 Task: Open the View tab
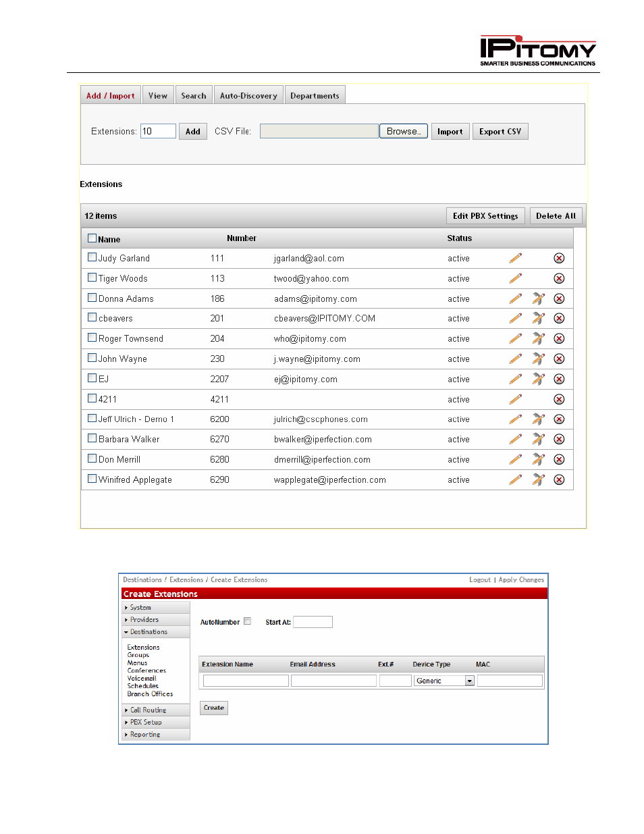158,95
